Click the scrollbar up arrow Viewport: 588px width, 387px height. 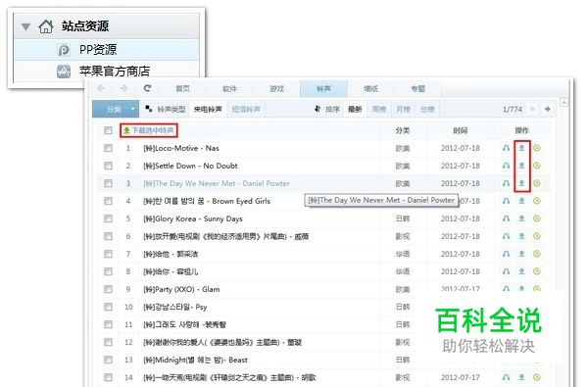tap(563, 102)
